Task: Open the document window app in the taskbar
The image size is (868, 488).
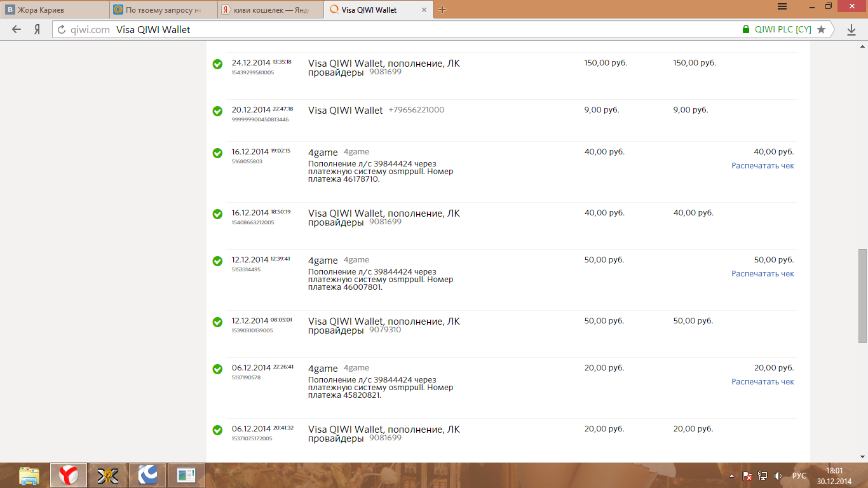Action: [187, 475]
